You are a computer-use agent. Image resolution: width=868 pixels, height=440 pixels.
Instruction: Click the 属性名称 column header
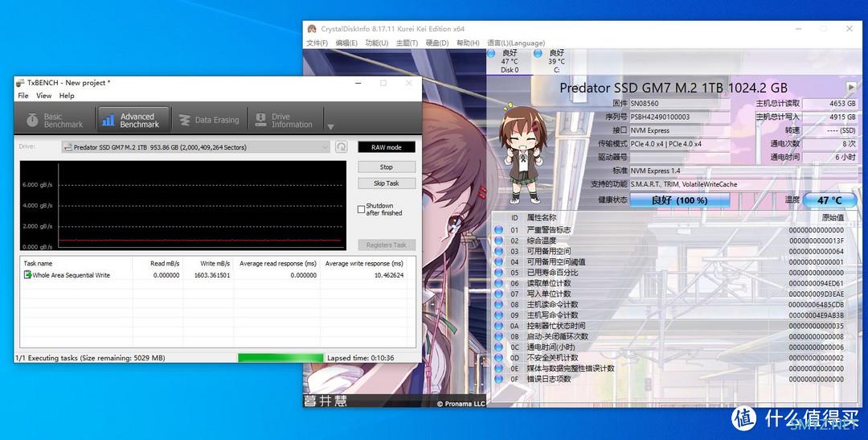point(542,218)
